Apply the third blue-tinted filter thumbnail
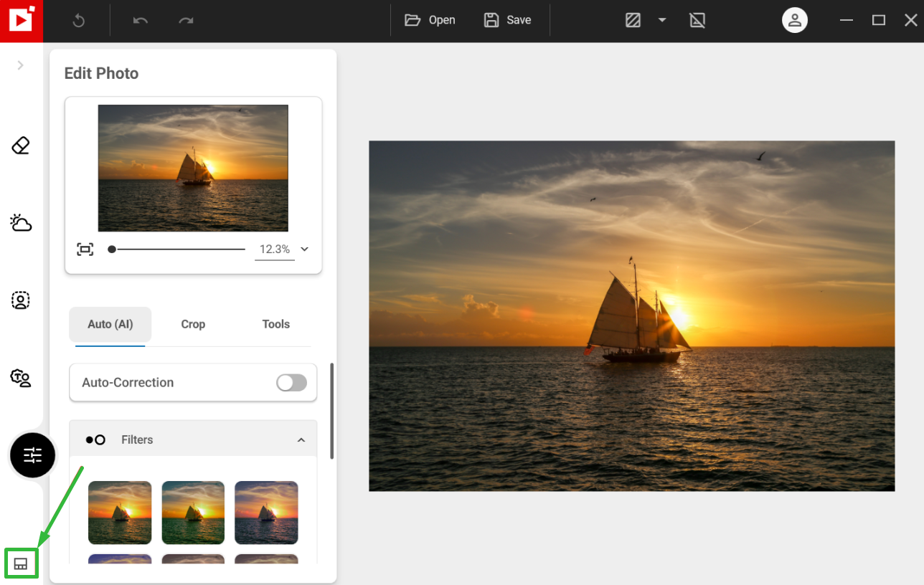 (266, 513)
